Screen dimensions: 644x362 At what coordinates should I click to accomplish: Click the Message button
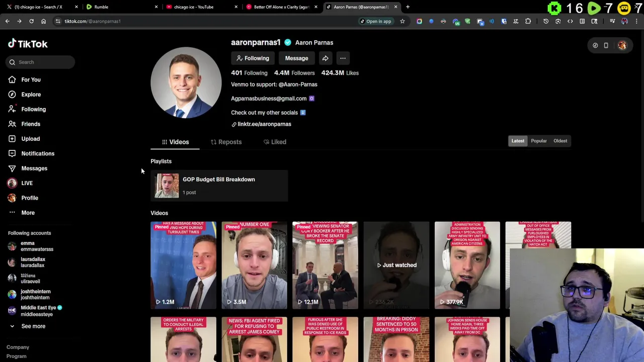[x=296, y=58]
